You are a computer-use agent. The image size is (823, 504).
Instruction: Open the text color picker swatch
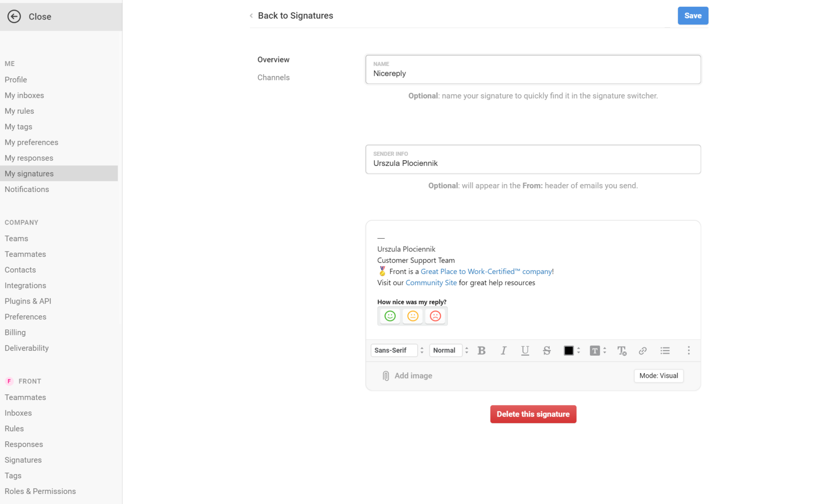[568, 351]
